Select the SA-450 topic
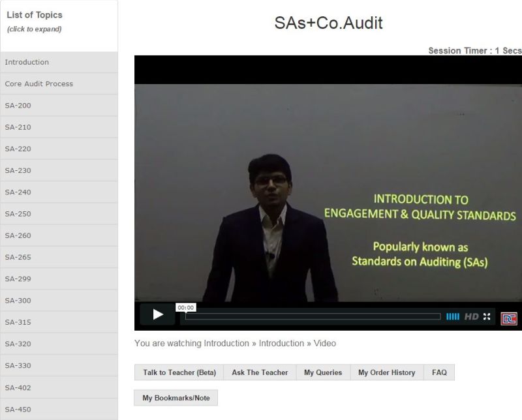The image size is (522, 420). [59, 409]
